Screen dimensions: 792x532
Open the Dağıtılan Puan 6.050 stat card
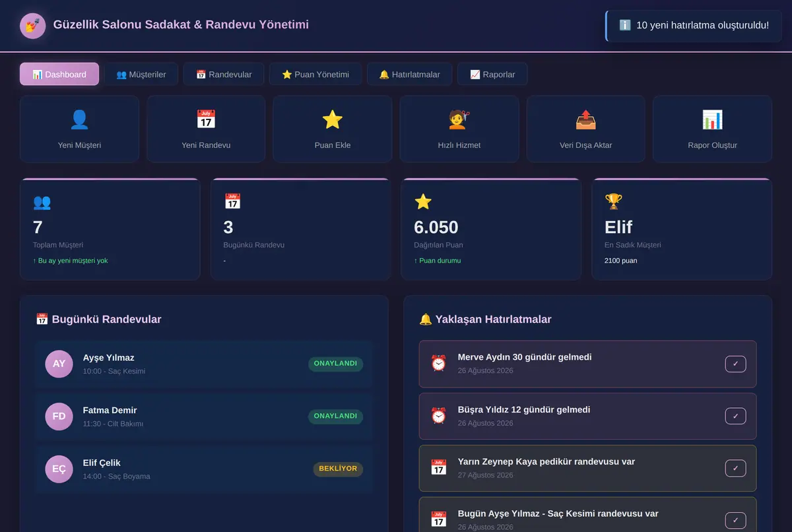[491, 229]
